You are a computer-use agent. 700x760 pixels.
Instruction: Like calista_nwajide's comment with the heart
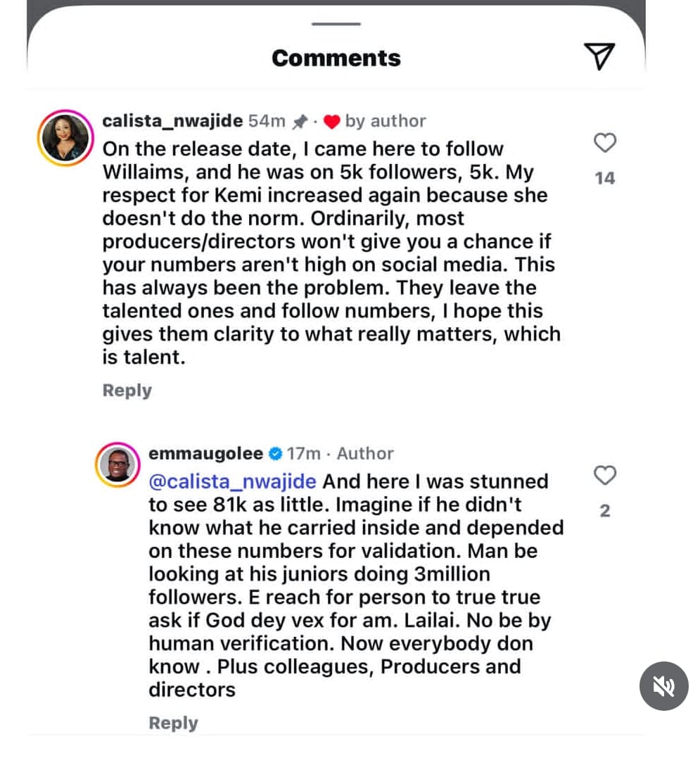tap(605, 144)
